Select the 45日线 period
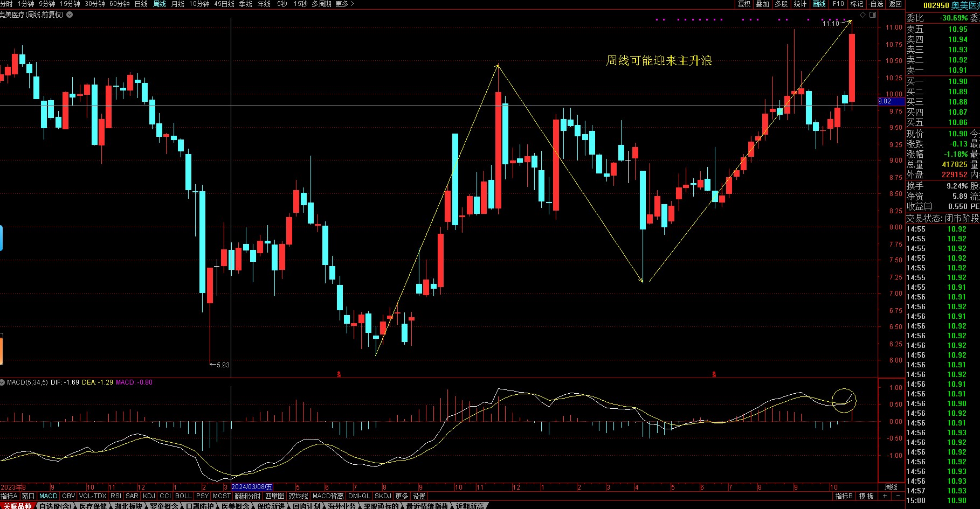This screenshot has width=980, height=509. [224, 4]
